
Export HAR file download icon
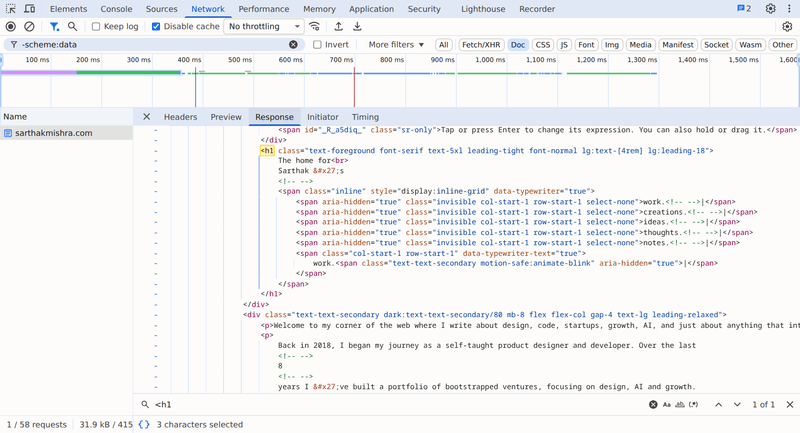click(357, 27)
